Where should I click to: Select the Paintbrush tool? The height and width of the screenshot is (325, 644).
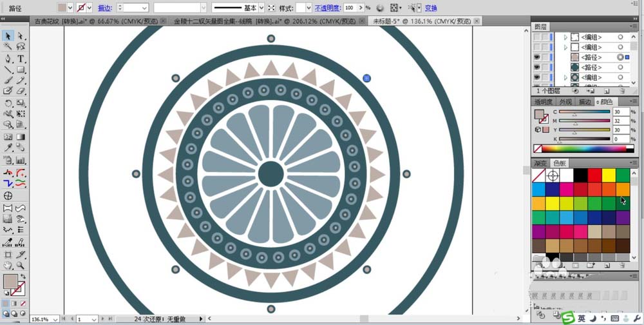click(8, 80)
